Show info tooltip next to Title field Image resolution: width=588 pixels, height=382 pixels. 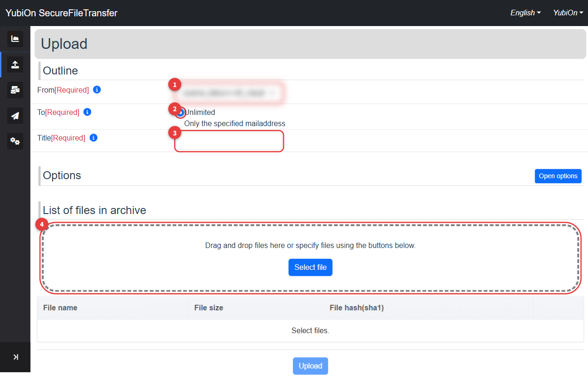[x=93, y=138]
